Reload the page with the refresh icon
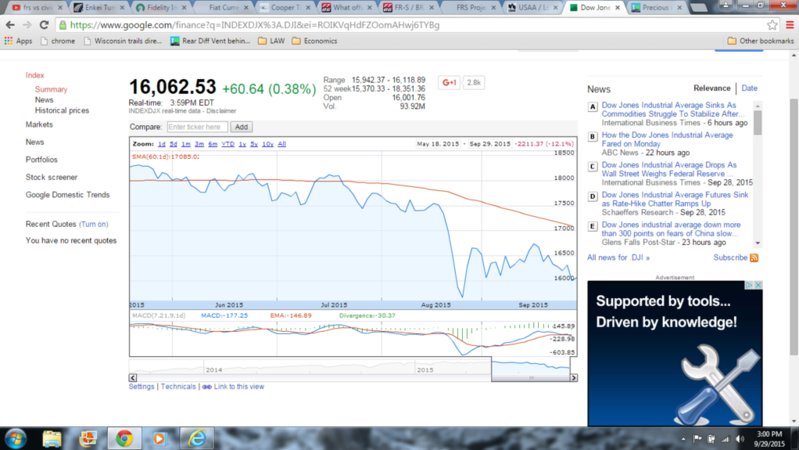799x450 pixels. pos(44,24)
